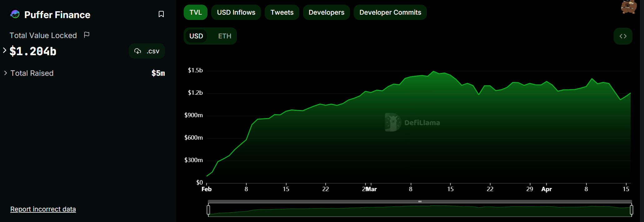
Task: Click the $900m y-axis label
Action: click(194, 115)
